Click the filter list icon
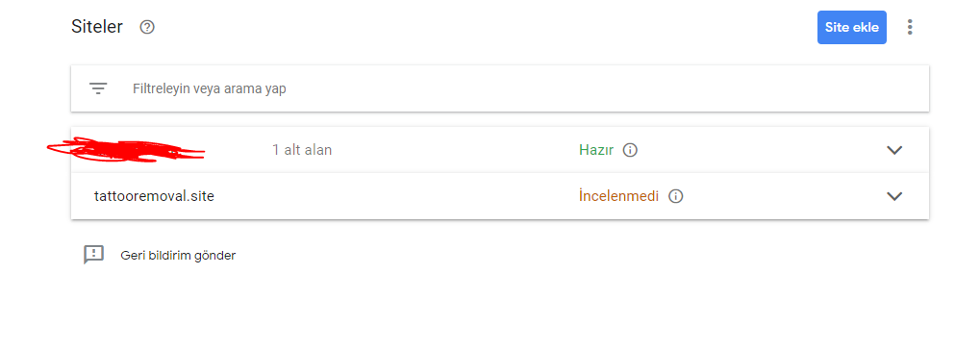This screenshot has height=349, width=980. coord(98,88)
